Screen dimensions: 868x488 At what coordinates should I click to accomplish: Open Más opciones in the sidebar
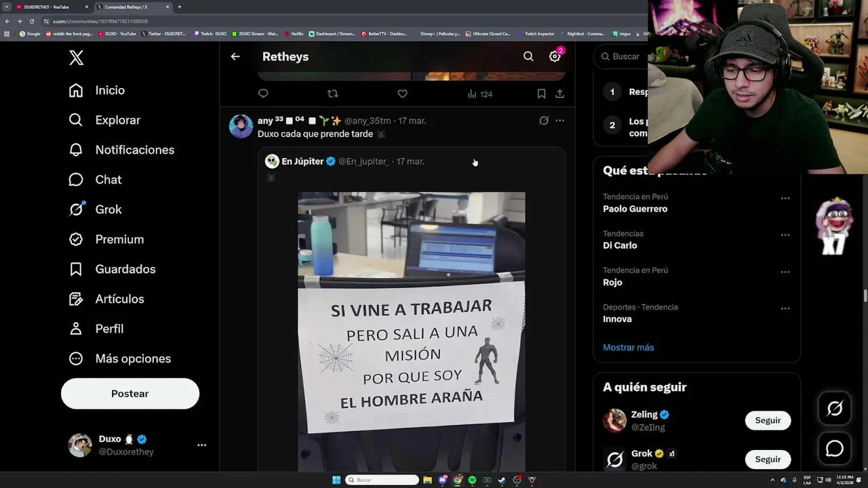pyautogui.click(x=120, y=359)
